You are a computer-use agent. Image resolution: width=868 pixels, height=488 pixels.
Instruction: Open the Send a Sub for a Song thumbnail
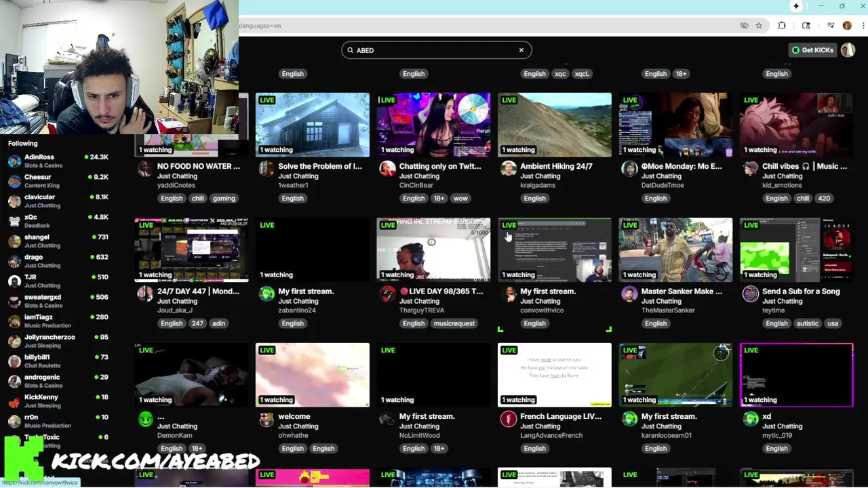pos(797,250)
